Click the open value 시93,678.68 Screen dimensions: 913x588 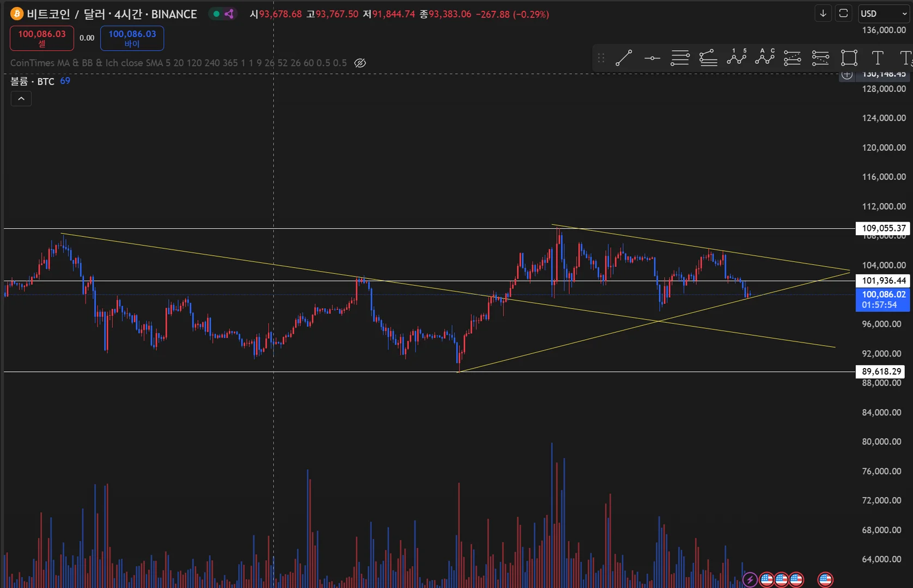point(276,14)
